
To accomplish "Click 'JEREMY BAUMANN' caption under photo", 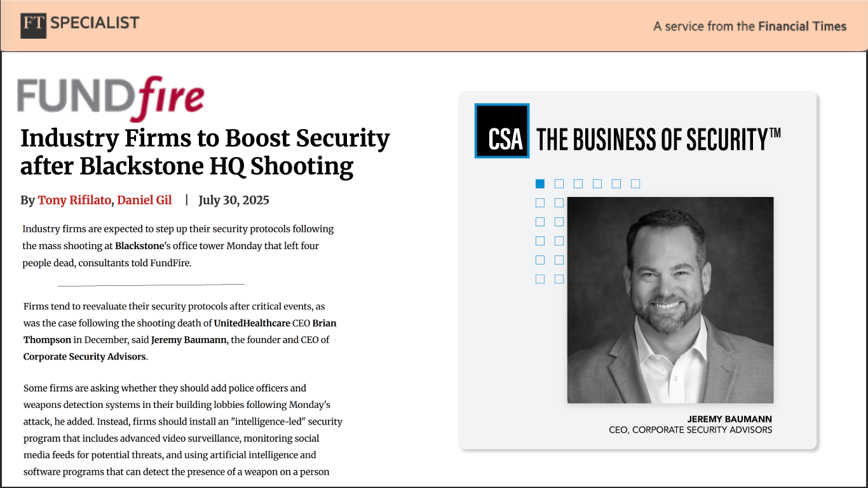I will (729, 419).
